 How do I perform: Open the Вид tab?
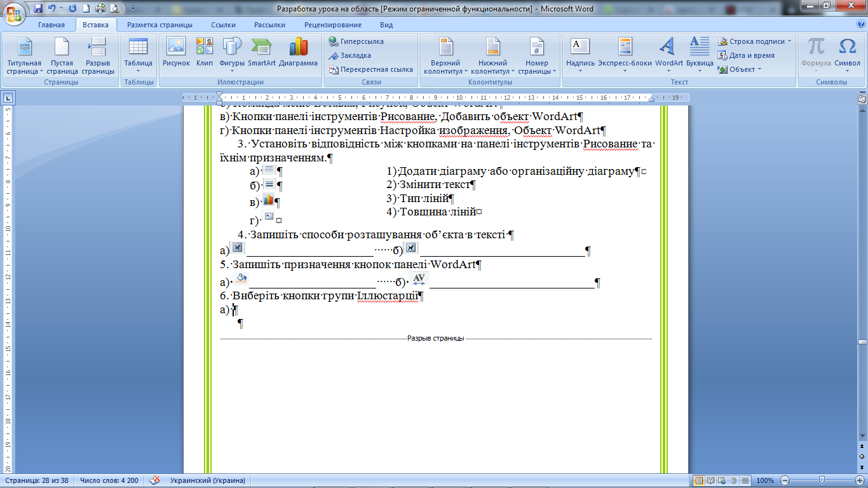coord(386,25)
